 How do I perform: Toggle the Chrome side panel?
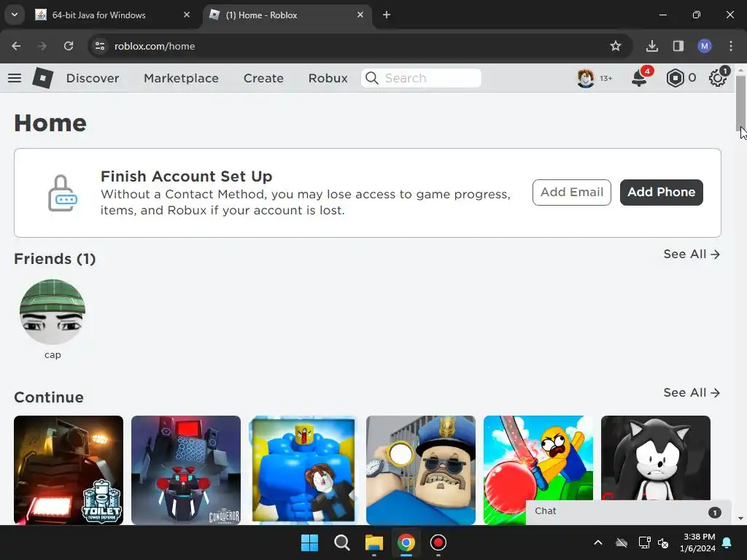pos(678,46)
